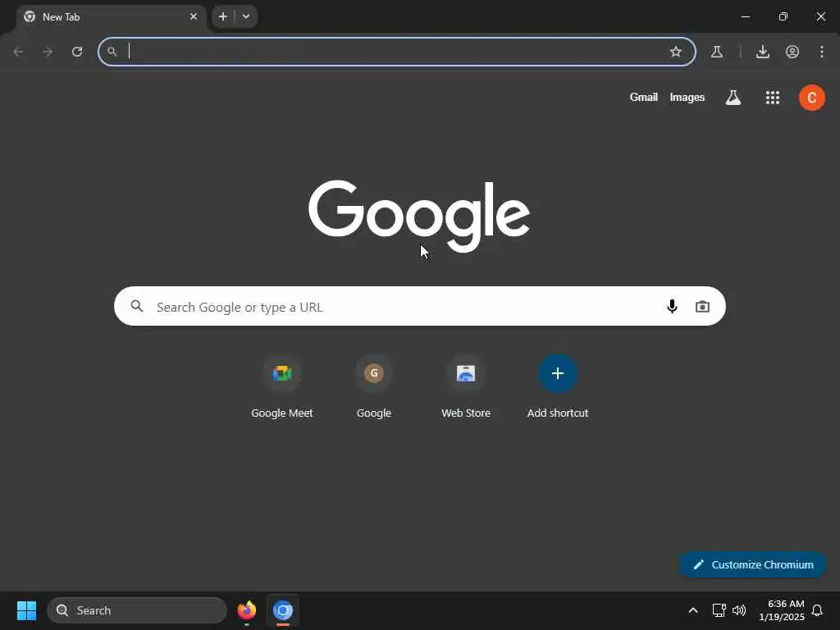Click the back navigation arrow
This screenshot has width=840, height=630.
click(18, 52)
